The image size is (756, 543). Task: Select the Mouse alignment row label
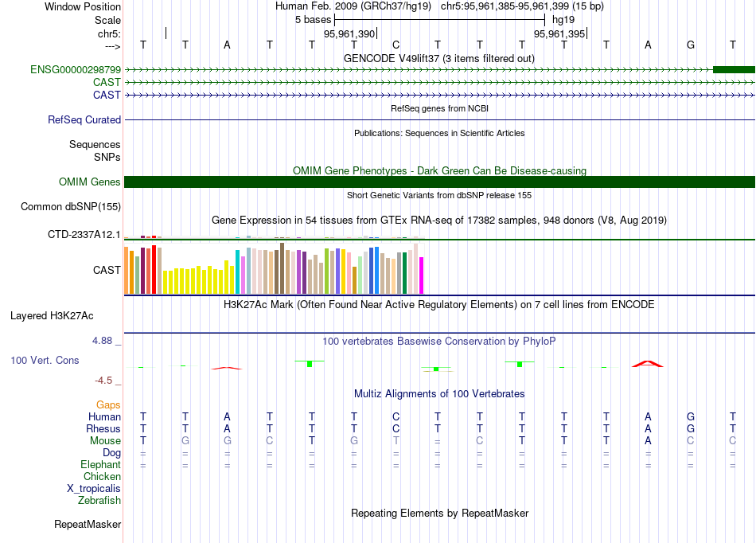pyautogui.click(x=105, y=441)
